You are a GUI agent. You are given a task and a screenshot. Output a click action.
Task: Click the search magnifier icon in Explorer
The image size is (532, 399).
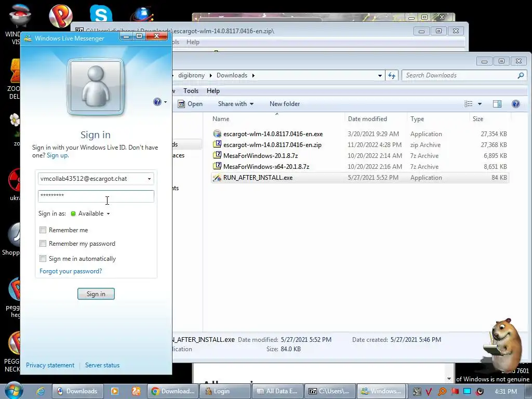[521, 75]
